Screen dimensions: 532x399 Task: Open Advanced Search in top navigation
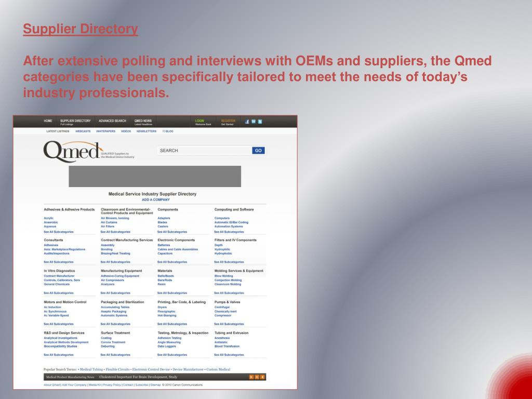112,121
